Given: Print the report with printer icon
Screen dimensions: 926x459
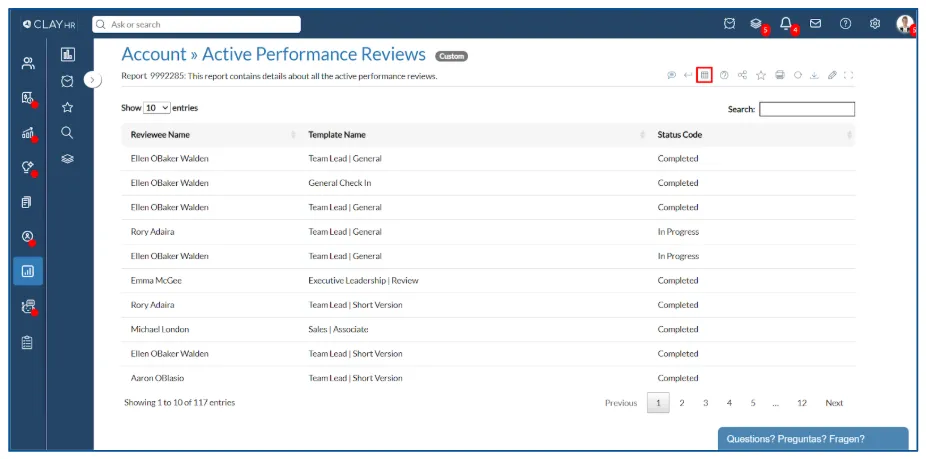Looking at the screenshot, I should coord(780,75).
